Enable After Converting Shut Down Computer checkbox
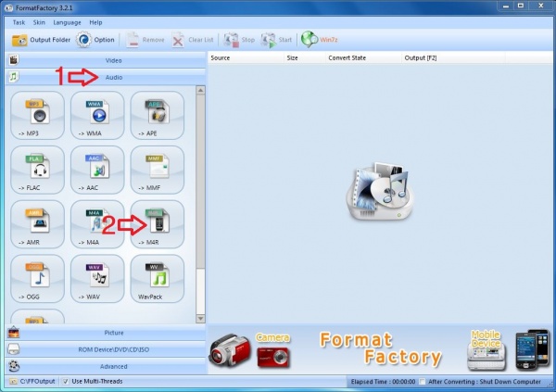 422,382
